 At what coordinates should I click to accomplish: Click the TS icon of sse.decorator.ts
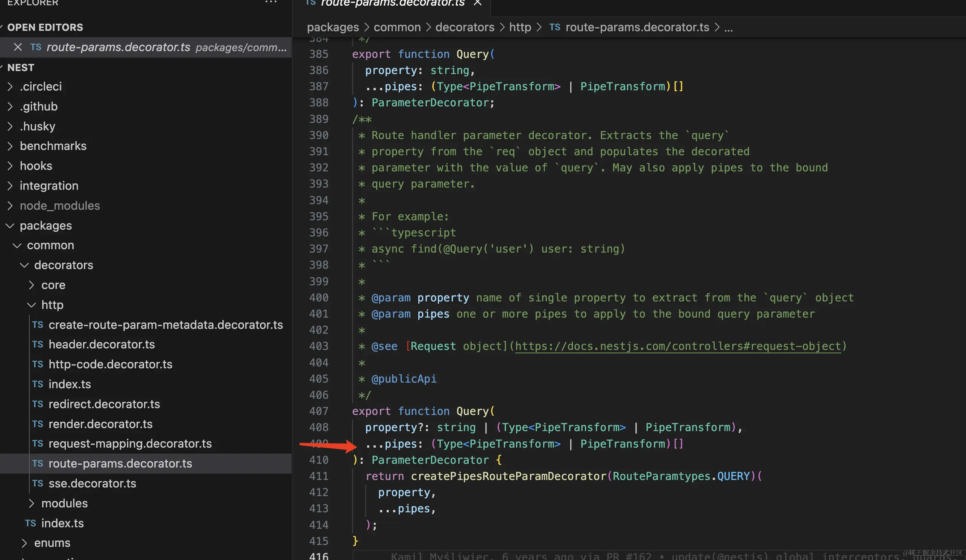point(38,483)
